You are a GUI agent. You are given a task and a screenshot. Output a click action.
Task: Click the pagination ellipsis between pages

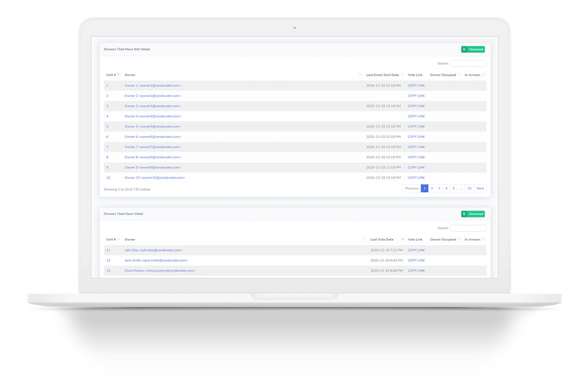(461, 188)
